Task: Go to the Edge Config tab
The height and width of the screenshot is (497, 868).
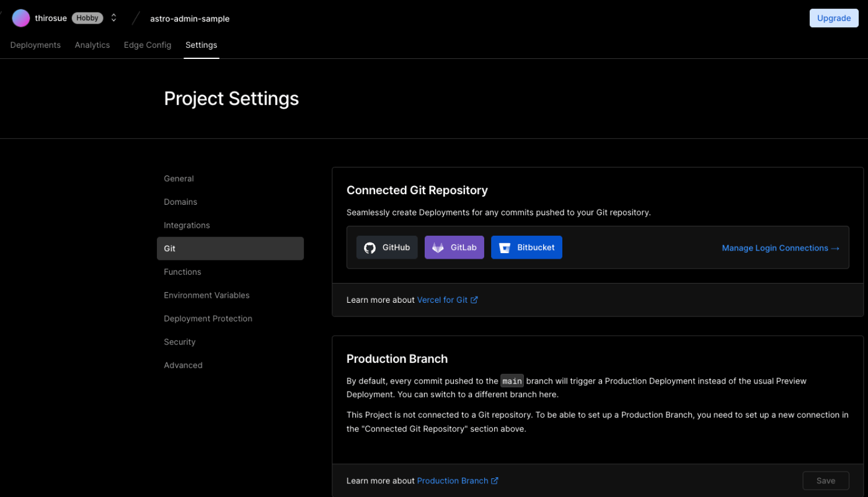Action: click(148, 45)
